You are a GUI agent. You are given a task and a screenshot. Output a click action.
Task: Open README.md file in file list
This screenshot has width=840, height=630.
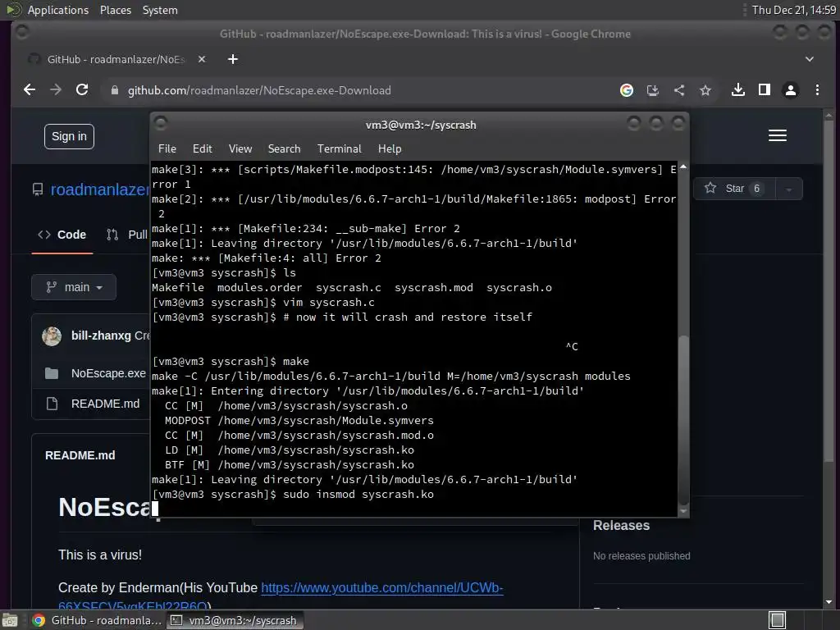pos(106,404)
